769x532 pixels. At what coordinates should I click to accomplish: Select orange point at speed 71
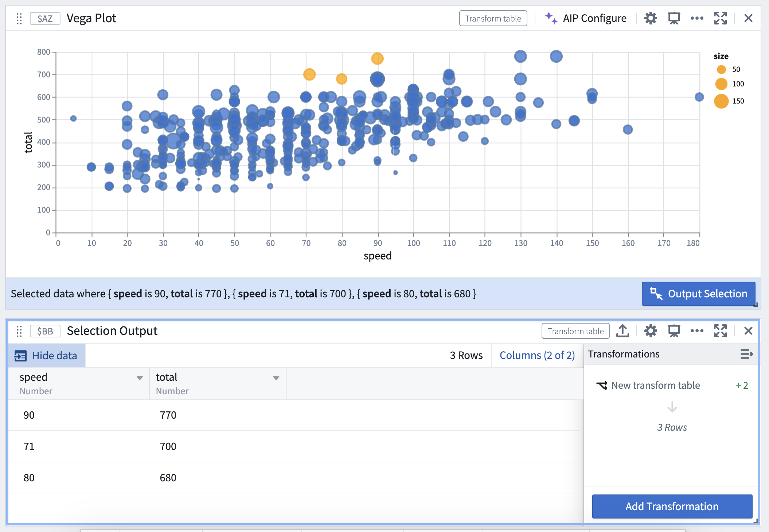pos(309,74)
